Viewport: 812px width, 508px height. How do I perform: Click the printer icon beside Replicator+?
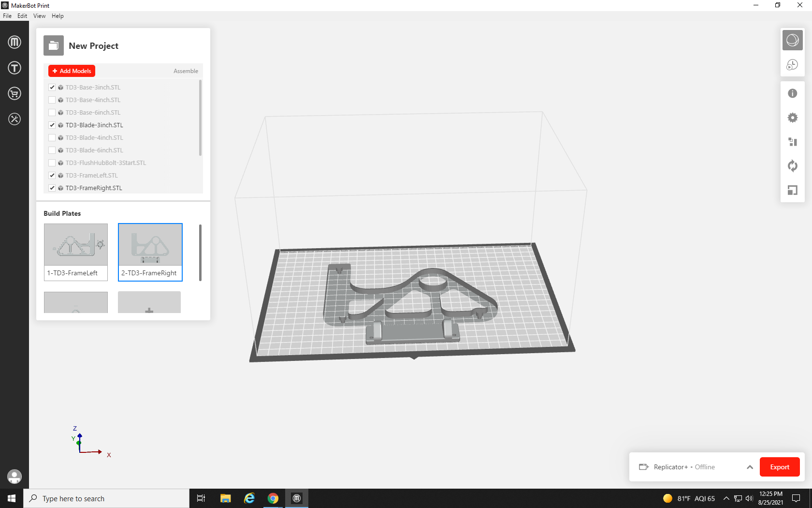coord(644,467)
